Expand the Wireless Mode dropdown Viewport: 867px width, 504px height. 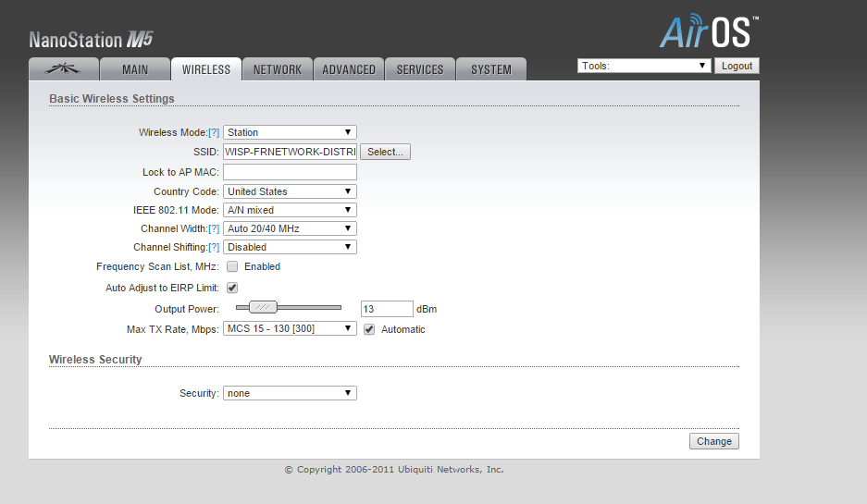290,132
